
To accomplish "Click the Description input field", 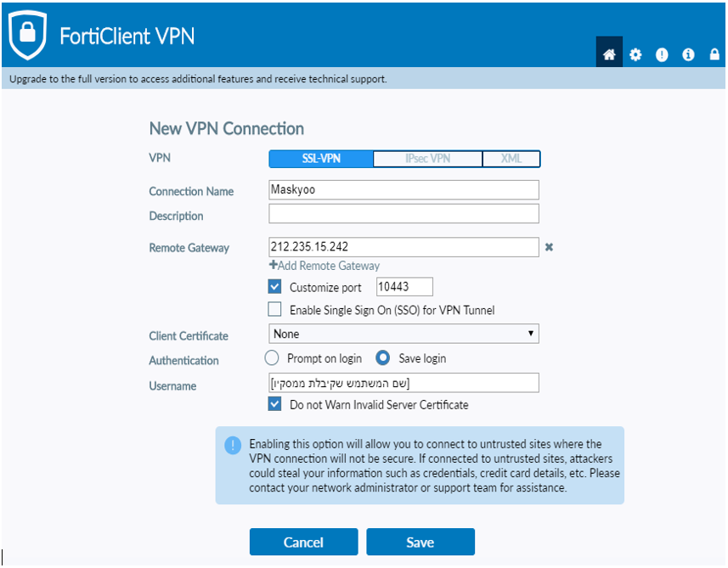I will point(404,214).
